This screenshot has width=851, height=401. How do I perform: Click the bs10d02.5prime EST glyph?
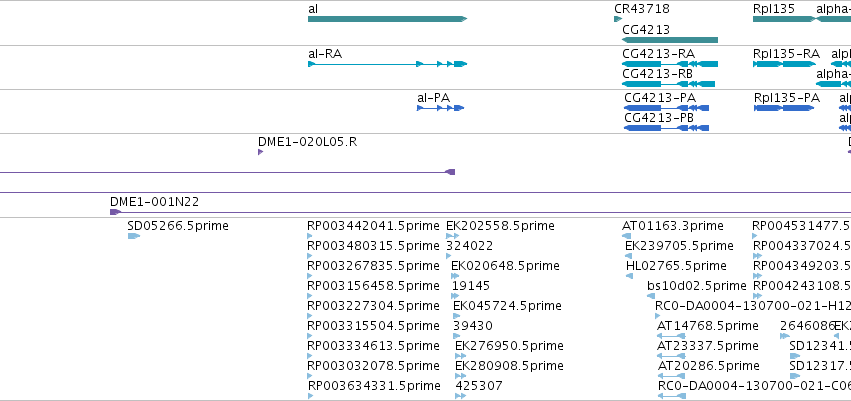point(651,296)
